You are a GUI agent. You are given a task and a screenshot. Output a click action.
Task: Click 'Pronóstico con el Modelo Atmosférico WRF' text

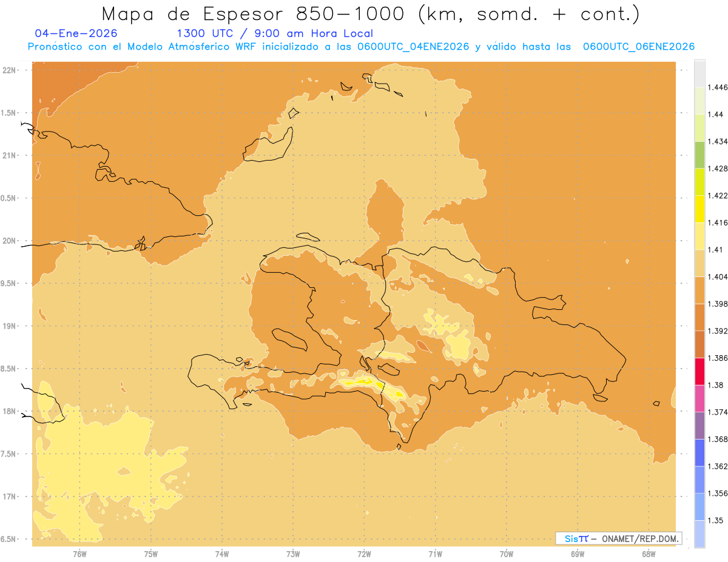pos(143,47)
